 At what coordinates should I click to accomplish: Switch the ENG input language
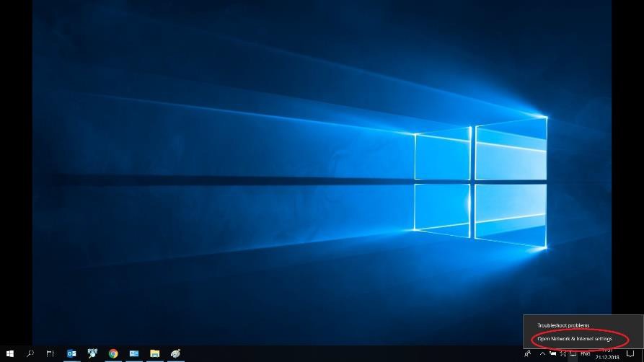click(586, 354)
